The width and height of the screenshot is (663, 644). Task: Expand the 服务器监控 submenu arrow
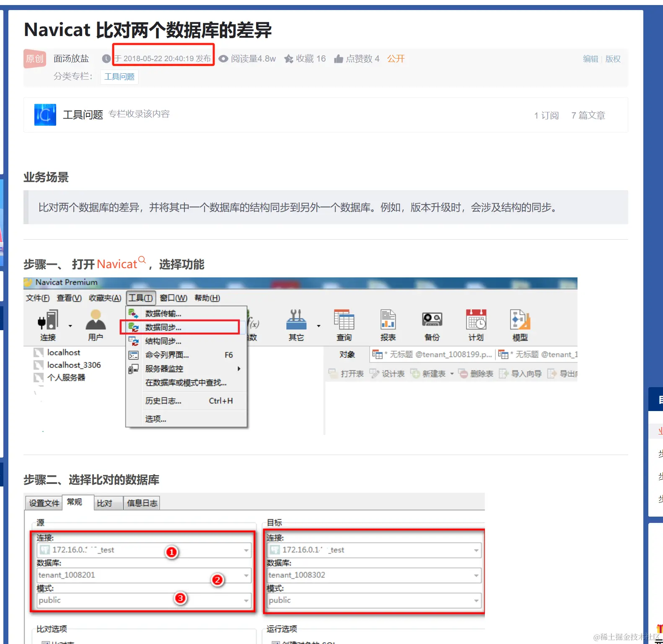pos(239,369)
